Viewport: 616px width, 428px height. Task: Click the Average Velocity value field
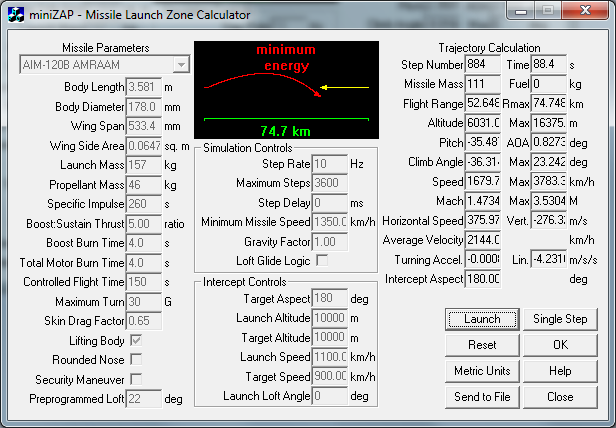pyautogui.click(x=483, y=240)
